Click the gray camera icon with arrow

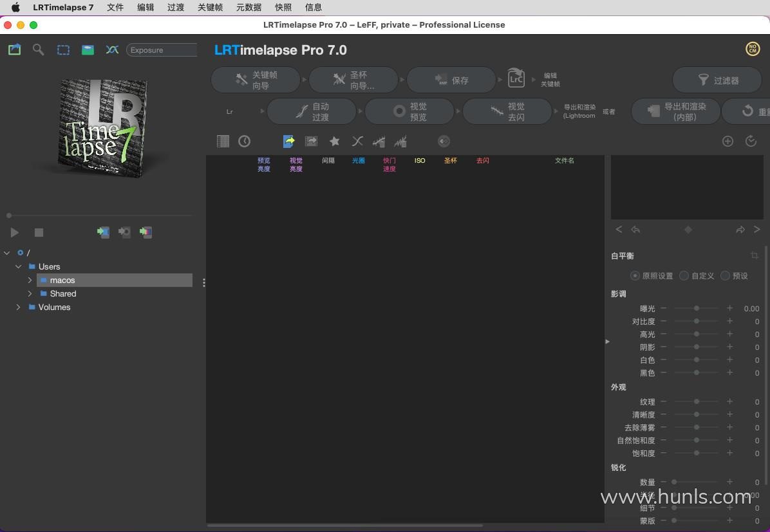pos(125,232)
